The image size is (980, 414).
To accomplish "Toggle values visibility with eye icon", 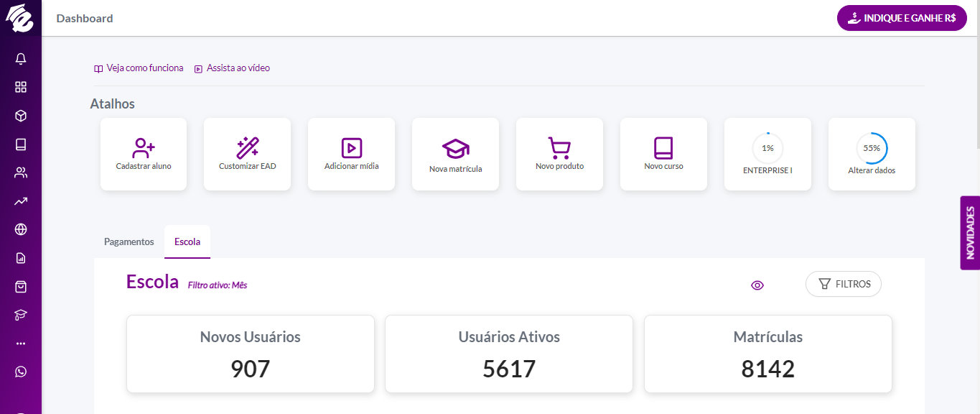I will point(757,285).
